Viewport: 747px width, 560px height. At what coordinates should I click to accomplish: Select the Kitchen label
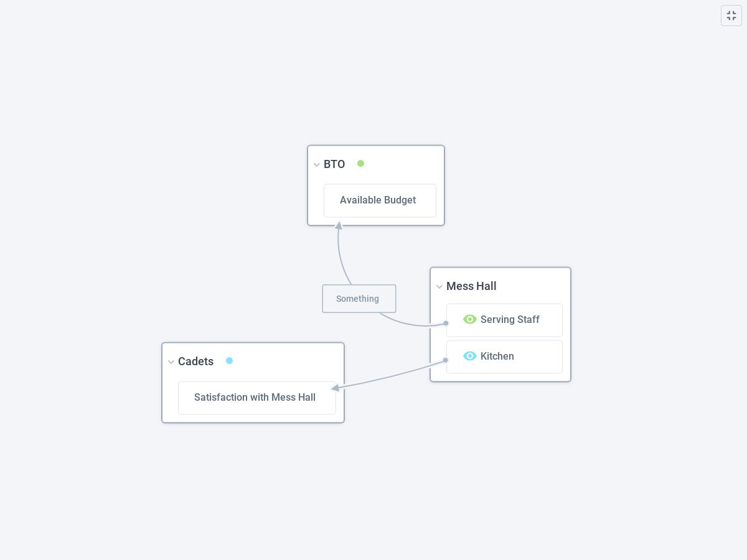[x=497, y=357]
